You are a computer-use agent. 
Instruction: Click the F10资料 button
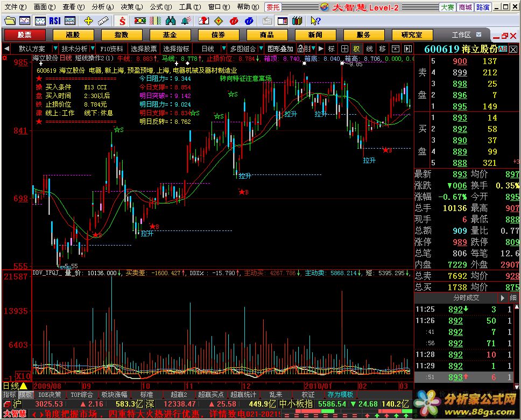[111, 49]
